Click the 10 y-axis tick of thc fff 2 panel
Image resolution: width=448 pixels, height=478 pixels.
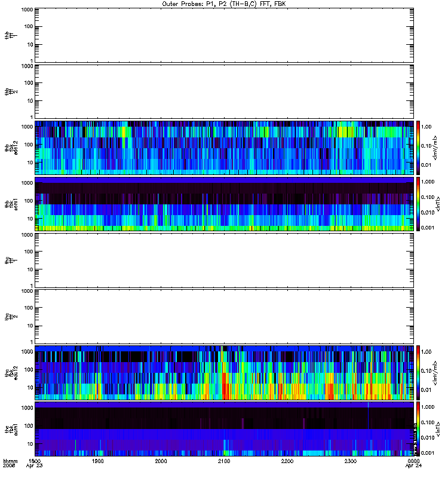coord(30,326)
